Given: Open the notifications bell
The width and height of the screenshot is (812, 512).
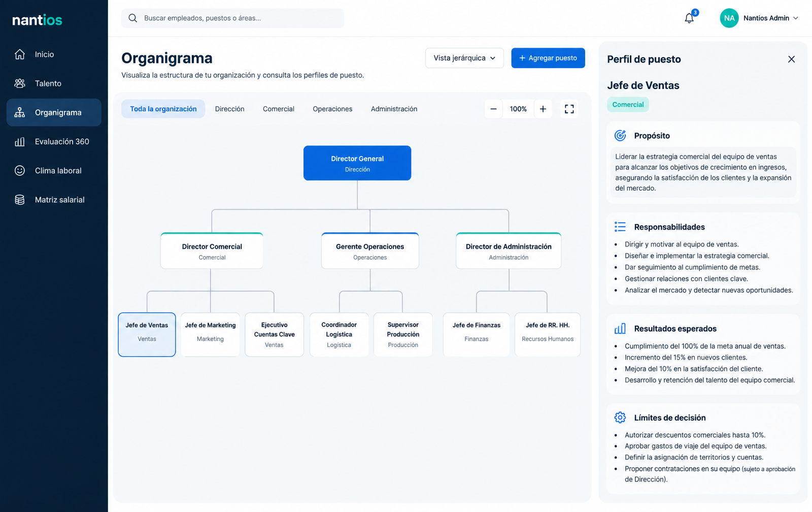Looking at the screenshot, I should click(689, 18).
